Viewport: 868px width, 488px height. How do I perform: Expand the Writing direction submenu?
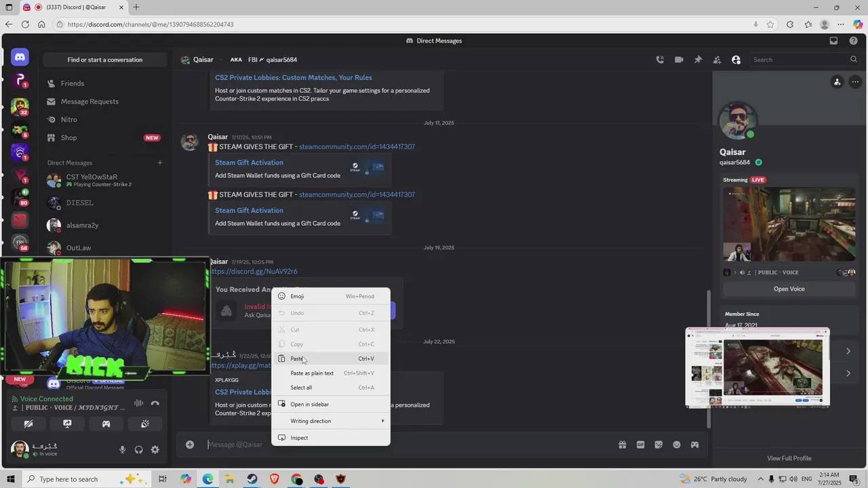pos(331,421)
